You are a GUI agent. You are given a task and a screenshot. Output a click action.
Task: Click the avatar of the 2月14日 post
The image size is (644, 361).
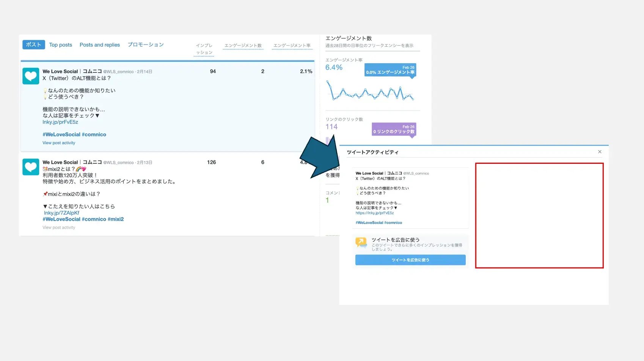click(x=31, y=76)
